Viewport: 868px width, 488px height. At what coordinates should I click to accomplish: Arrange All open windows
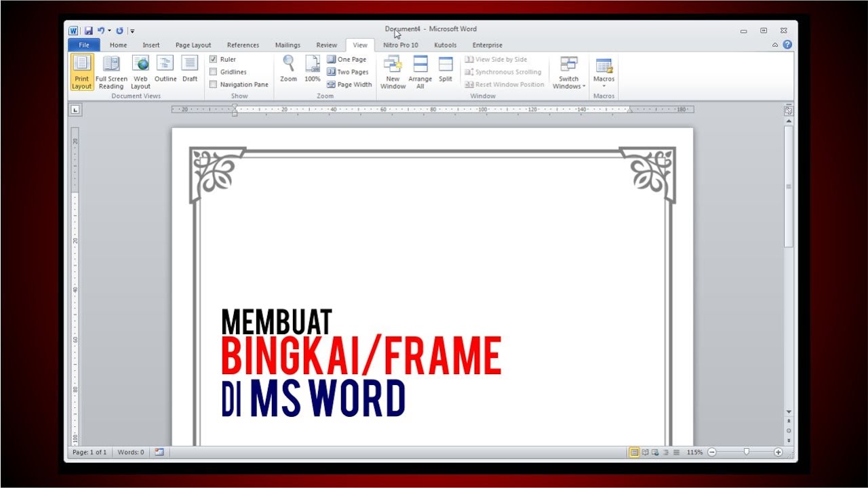click(420, 73)
